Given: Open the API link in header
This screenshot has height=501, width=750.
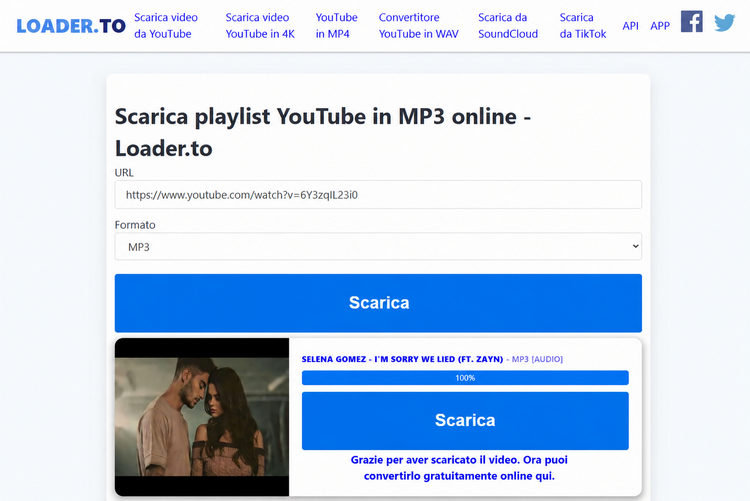Looking at the screenshot, I should pos(630,26).
